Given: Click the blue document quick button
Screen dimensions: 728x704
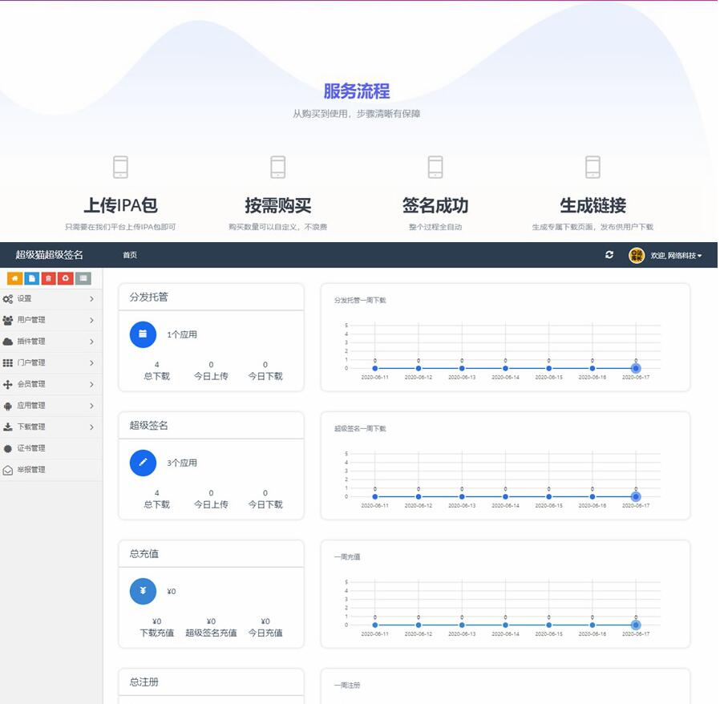Looking at the screenshot, I should click(31, 278).
